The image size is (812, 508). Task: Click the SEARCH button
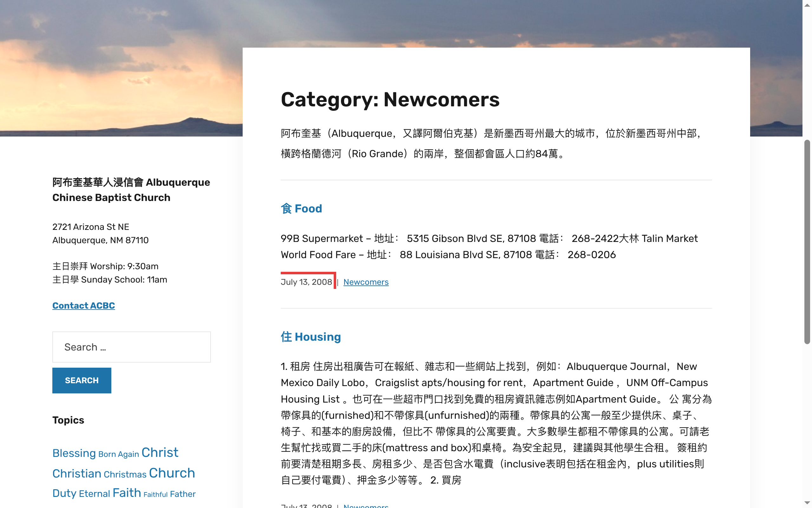[x=82, y=380]
